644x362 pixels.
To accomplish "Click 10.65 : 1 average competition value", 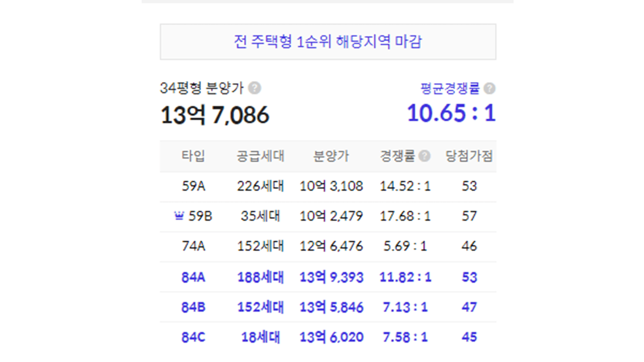I will click(x=451, y=113).
